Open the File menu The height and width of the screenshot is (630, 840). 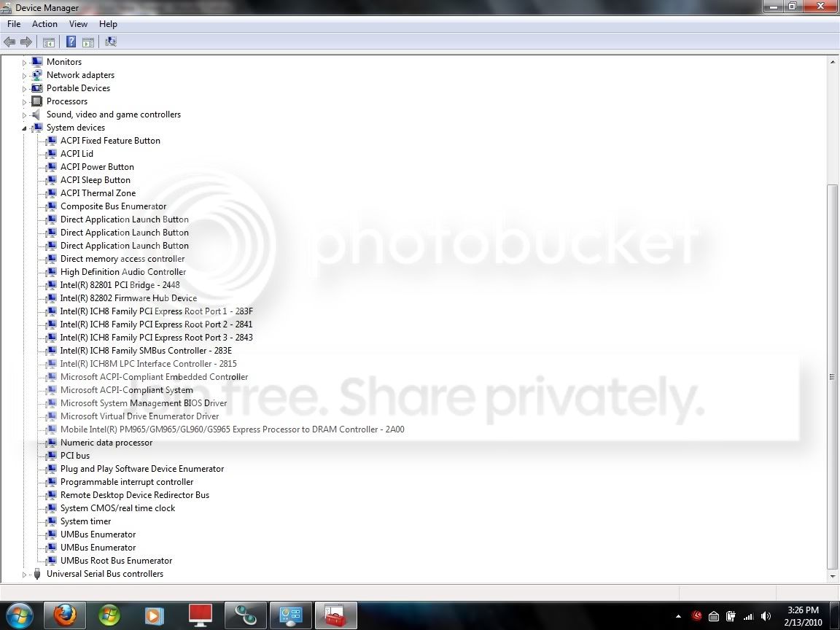pos(14,24)
